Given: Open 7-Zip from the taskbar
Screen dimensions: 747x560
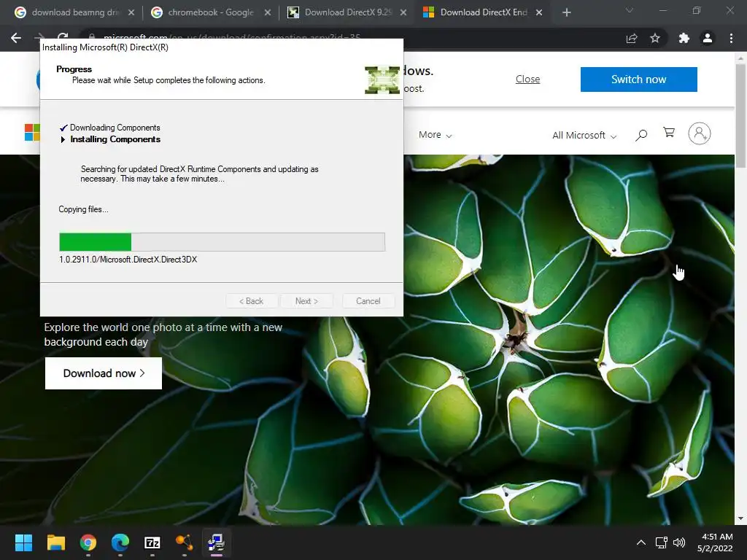Looking at the screenshot, I should pyautogui.click(x=152, y=542).
